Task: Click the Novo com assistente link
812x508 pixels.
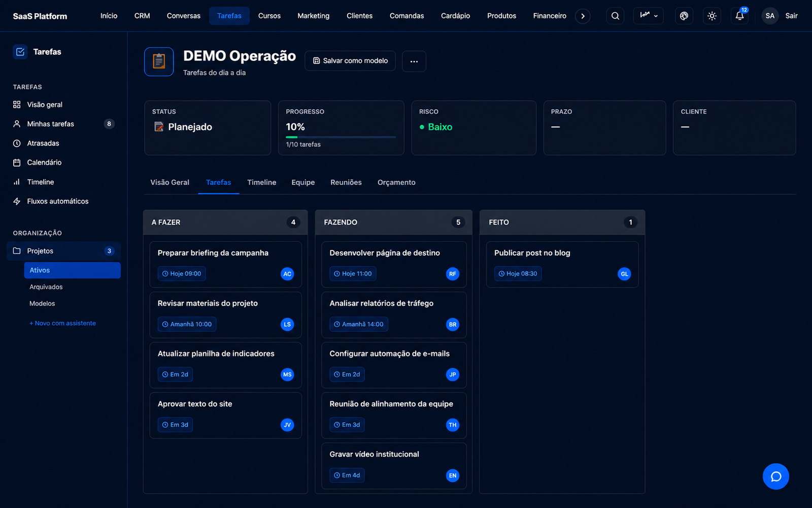Action: pyautogui.click(x=63, y=323)
